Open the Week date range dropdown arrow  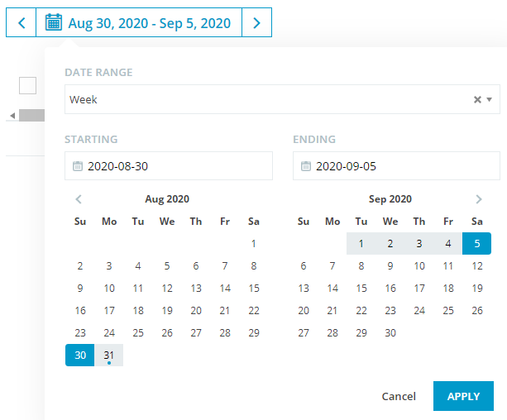tap(489, 99)
